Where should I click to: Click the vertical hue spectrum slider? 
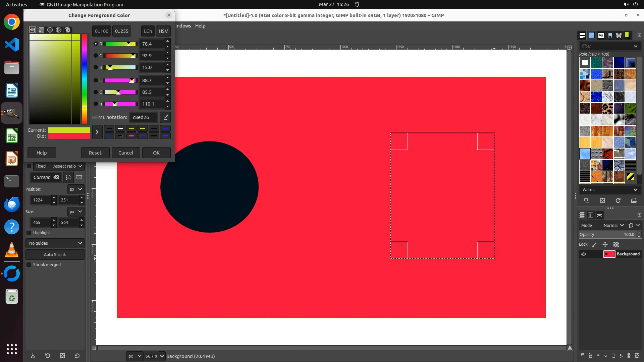84,79
